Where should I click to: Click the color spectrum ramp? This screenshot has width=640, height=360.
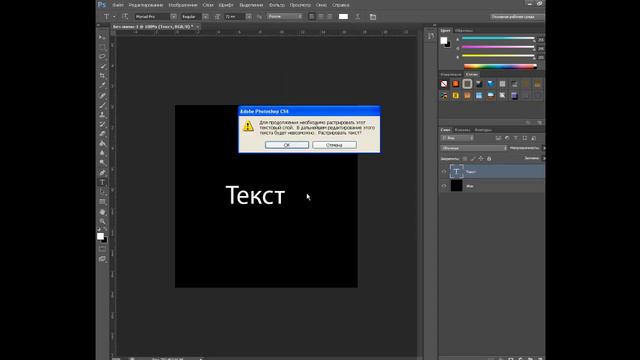coord(500,66)
